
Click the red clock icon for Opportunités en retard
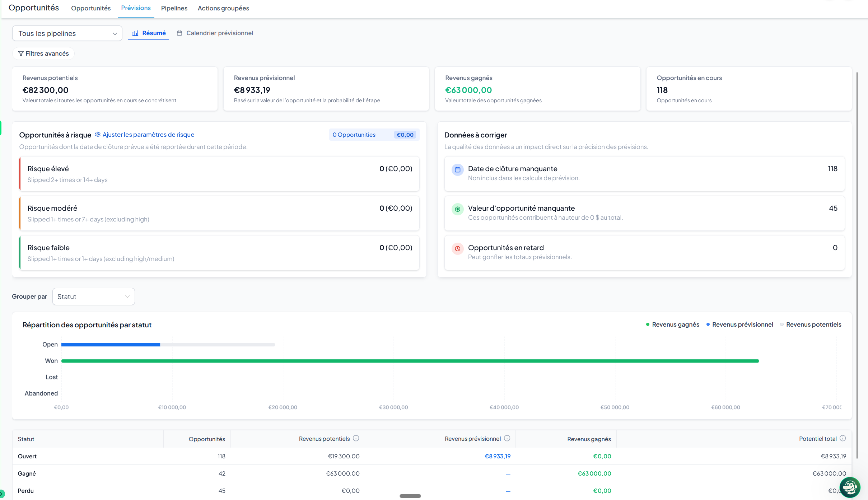pyautogui.click(x=457, y=249)
